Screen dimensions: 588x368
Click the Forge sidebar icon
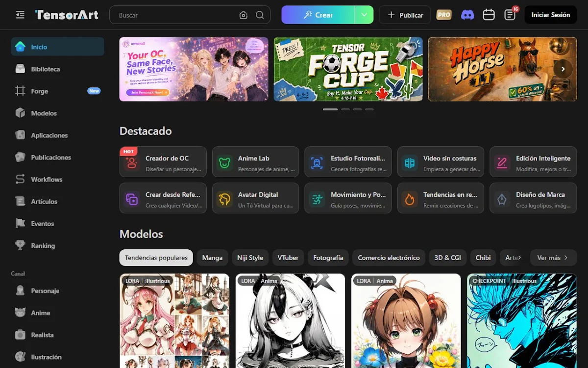tap(20, 91)
